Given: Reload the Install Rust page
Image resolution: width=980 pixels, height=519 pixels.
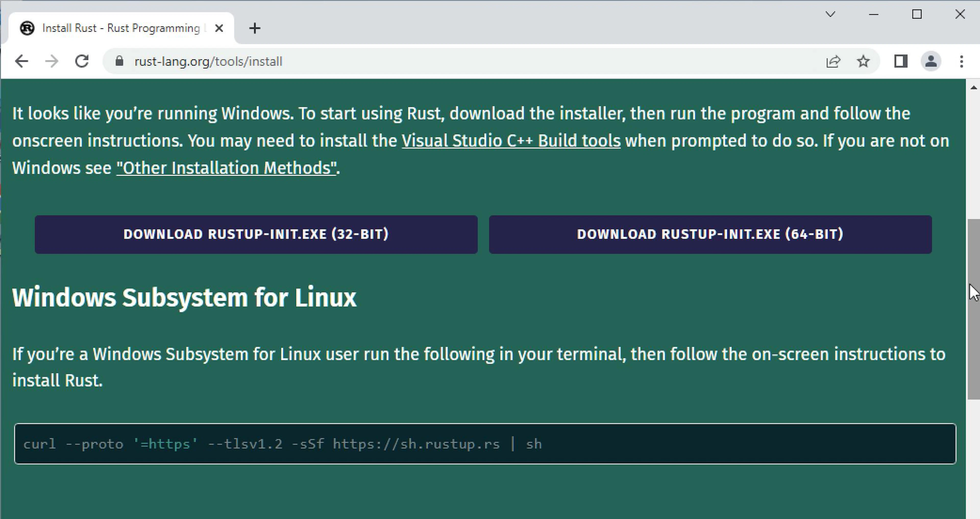Looking at the screenshot, I should point(82,61).
